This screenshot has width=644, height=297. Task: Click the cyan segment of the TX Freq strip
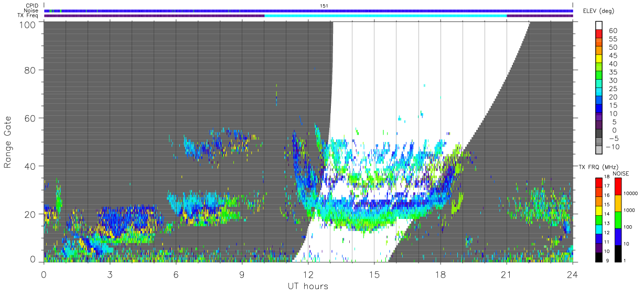[x=385, y=16]
